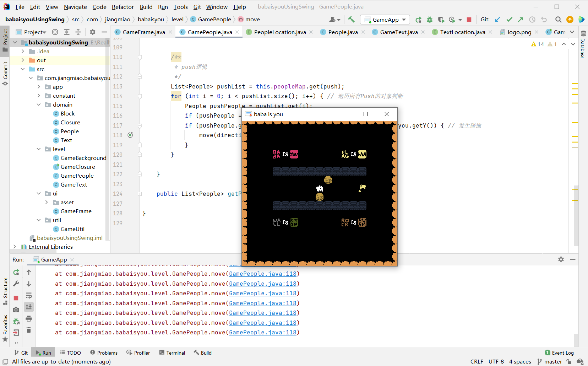Switch to the PeopleLocation.java editor tab
588x366 pixels.
coord(279,32)
